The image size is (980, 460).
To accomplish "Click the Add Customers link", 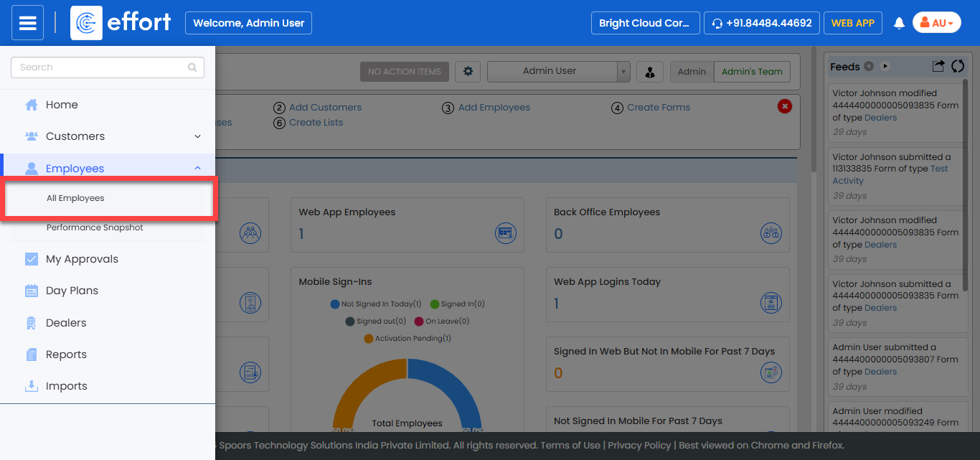I will (325, 108).
